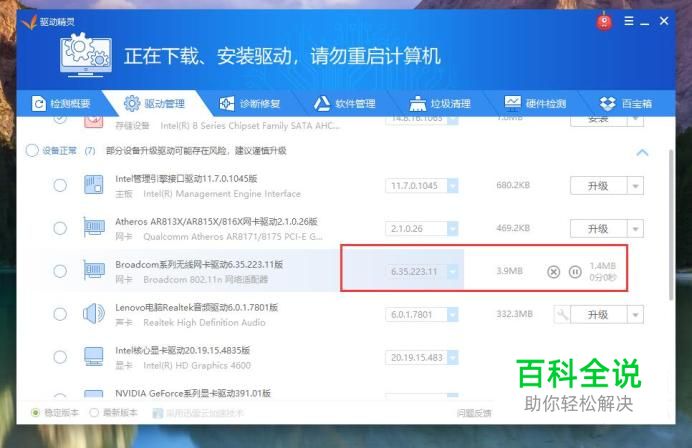The height and width of the screenshot is (448, 692).
Task: Select the Intel核心显卡驱动 checkbox
Action: point(60,357)
